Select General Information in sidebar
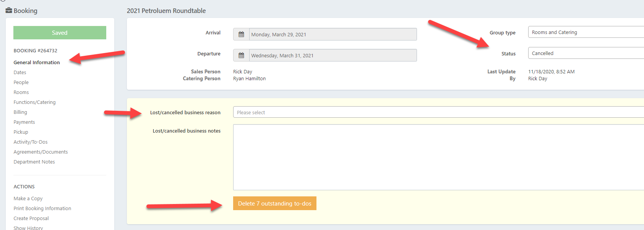Screen dimensions: 644x230 pos(37,63)
